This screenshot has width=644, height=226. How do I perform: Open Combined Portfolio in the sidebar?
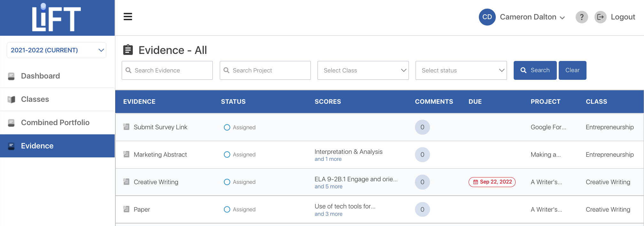coord(55,123)
